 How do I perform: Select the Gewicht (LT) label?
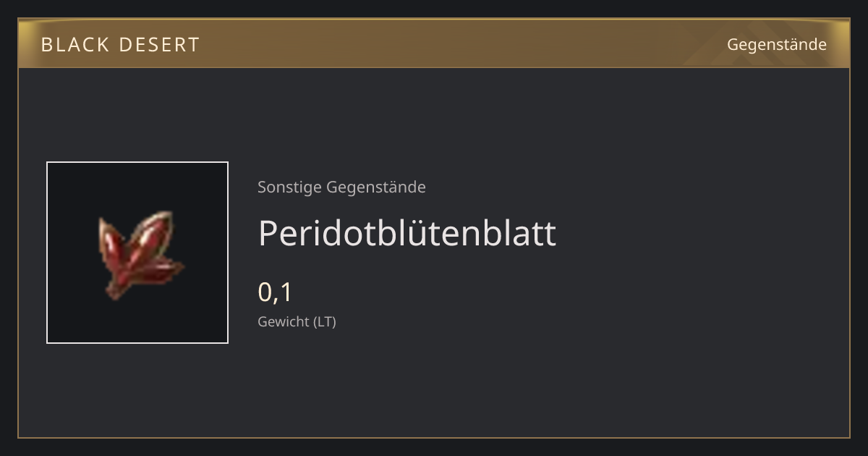(x=297, y=322)
